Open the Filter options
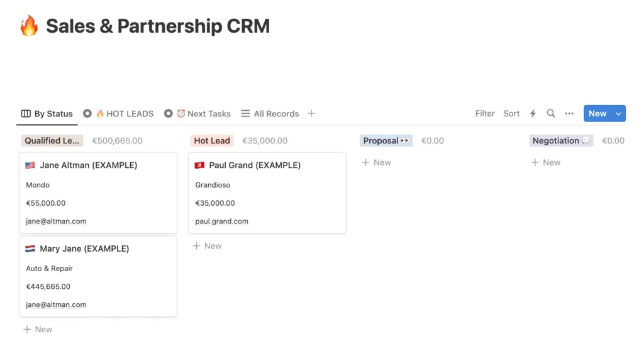This screenshot has width=644, height=358. point(485,113)
